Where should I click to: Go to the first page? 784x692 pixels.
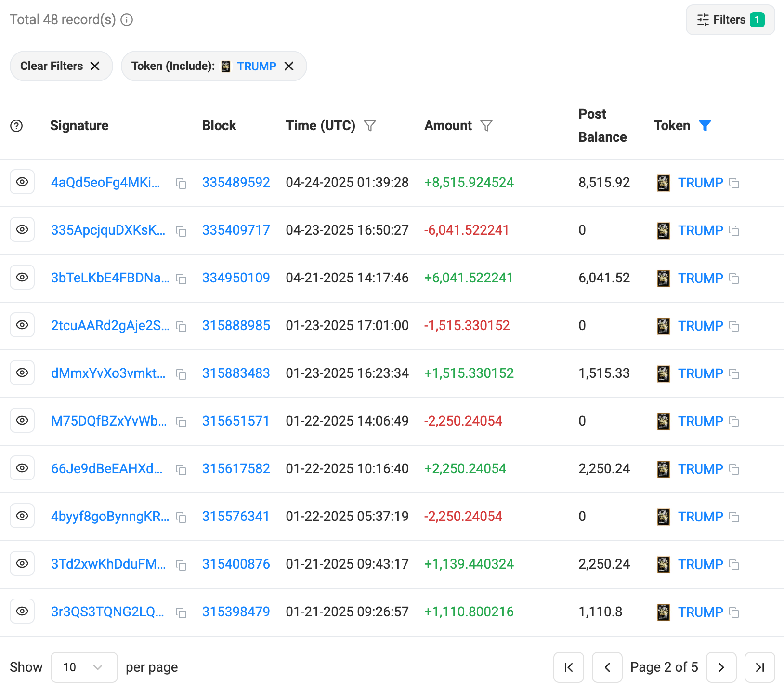[569, 667]
